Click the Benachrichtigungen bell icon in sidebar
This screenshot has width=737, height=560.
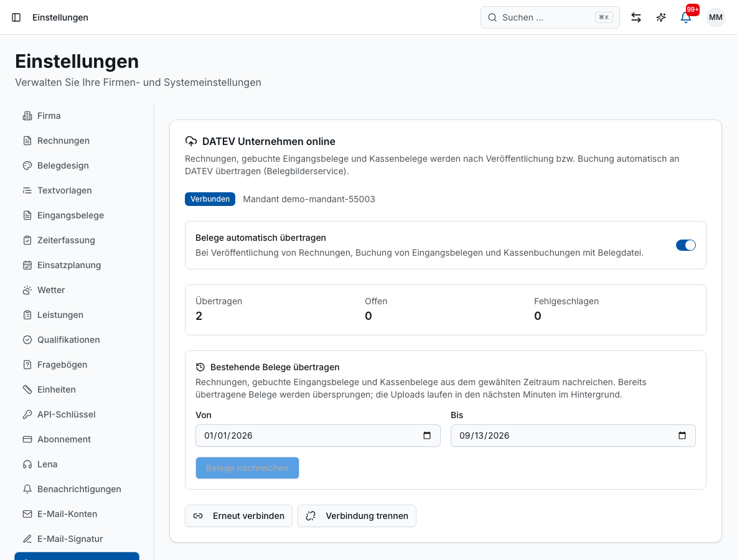[x=27, y=489]
